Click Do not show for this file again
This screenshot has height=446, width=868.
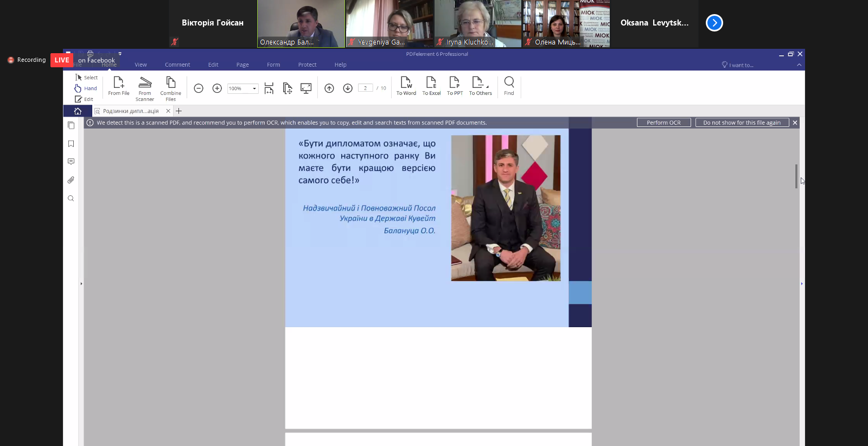coord(742,123)
